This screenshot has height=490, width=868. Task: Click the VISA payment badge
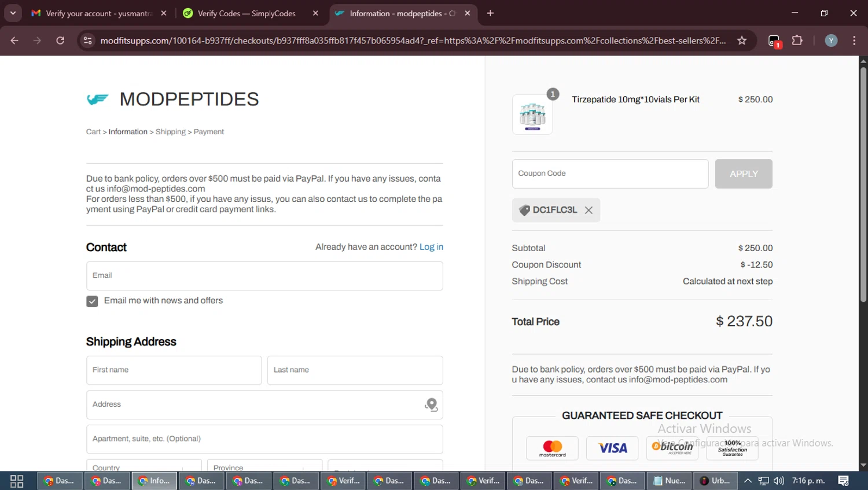612,448
